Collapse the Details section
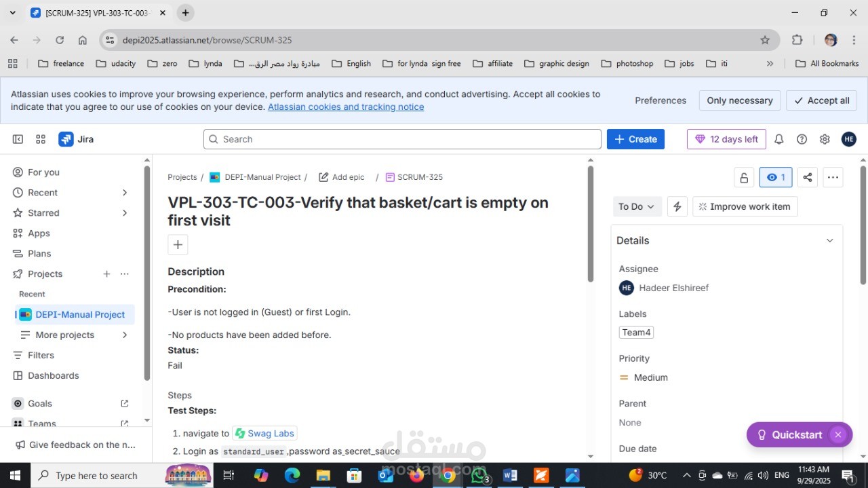 coord(829,240)
